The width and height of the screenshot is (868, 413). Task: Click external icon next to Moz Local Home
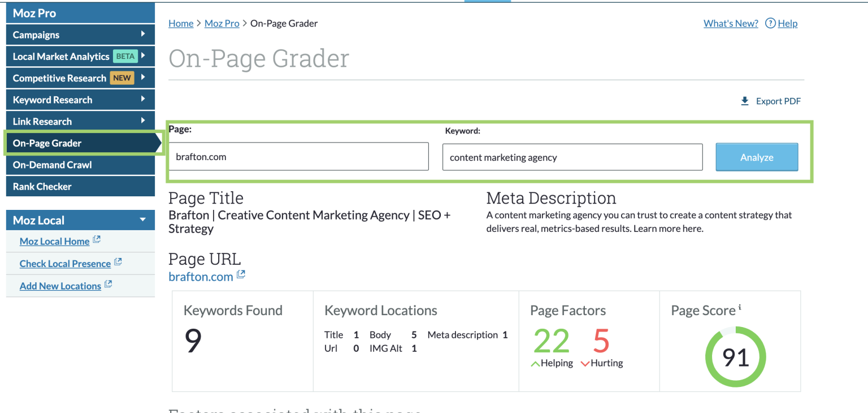(97, 240)
